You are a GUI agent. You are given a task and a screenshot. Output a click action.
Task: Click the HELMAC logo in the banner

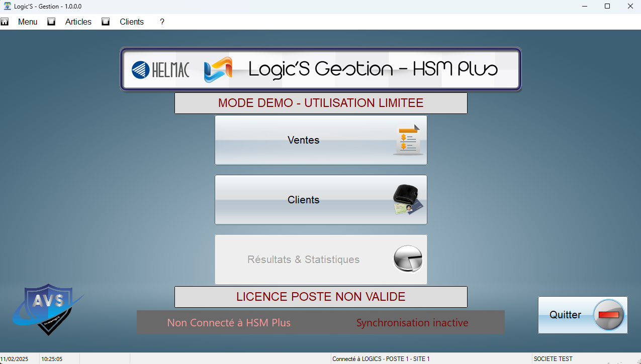(x=160, y=70)
